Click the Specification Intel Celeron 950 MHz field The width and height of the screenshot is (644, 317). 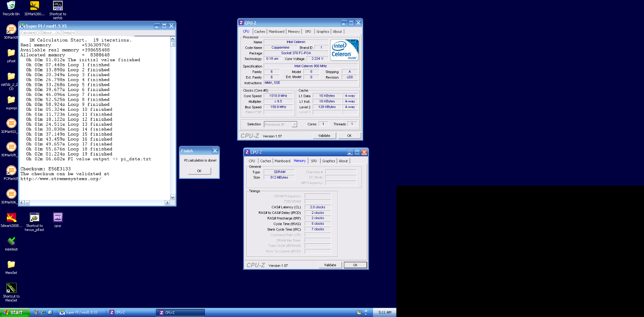(x=311, y=66)
